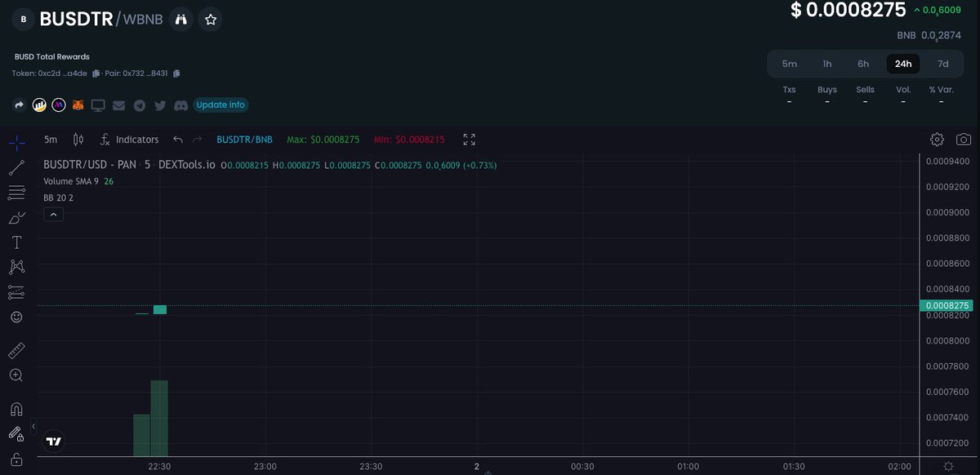Select the trend line drawing tool
Image resolution: width=980 pixels, height=475 pixels.
pos(16,168)
